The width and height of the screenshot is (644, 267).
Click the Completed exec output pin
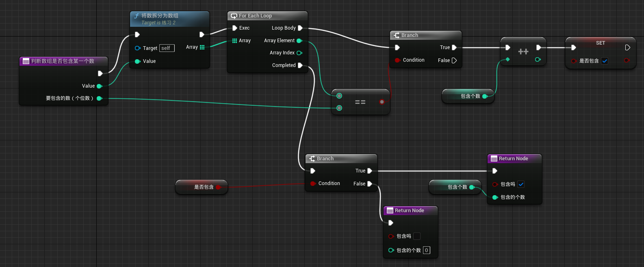pyautogui.click(x=300, y=65)
